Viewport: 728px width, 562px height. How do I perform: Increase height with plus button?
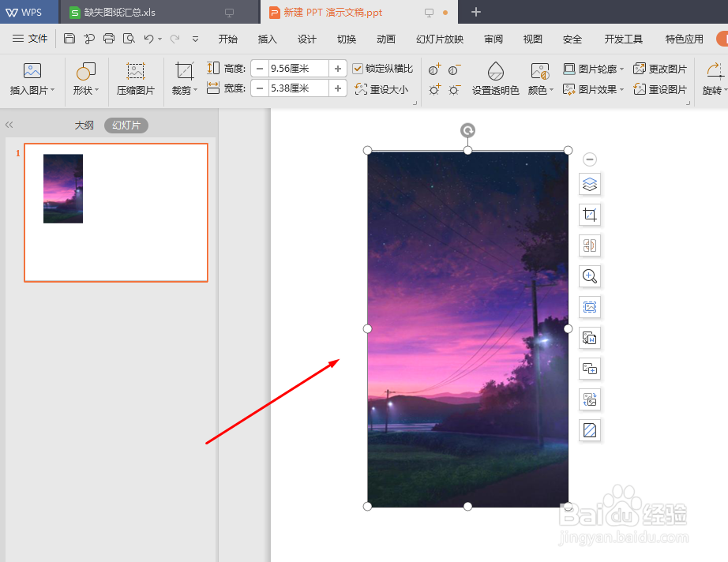pos(337,69)
